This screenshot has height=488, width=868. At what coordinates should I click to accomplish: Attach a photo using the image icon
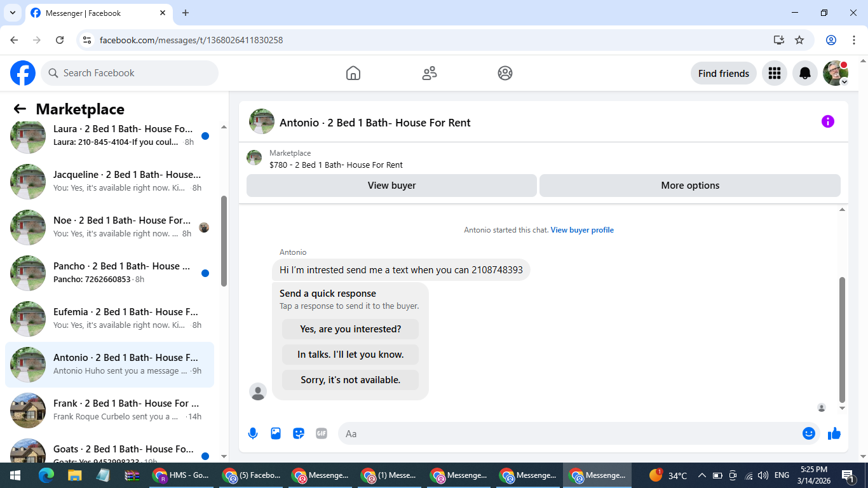pyautogui.click(x=276, y=433)
